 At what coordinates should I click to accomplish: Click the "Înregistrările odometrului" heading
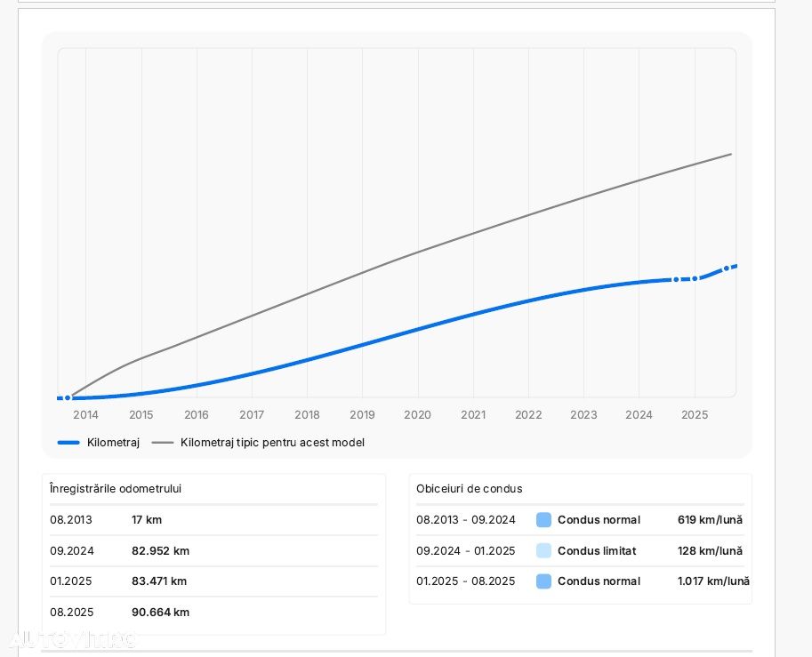[116, 489]
